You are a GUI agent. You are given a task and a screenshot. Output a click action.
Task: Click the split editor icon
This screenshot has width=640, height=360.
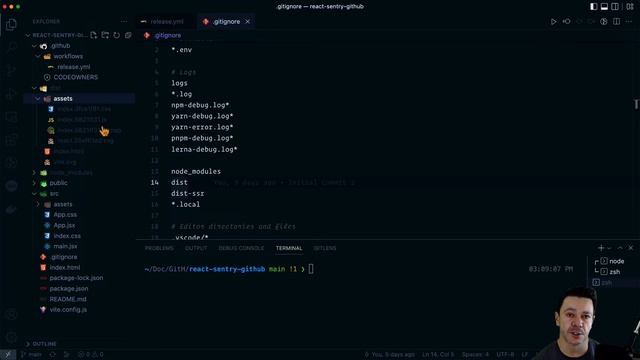[617, 21]
